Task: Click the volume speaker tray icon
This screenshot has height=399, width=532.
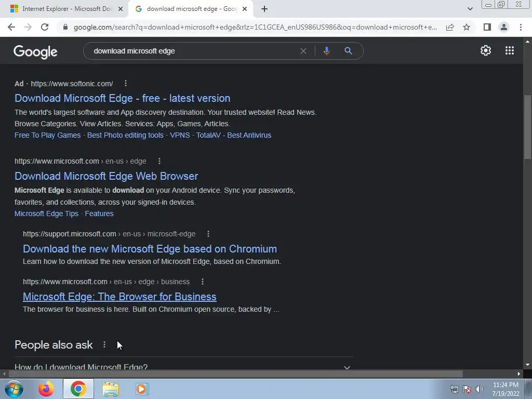Action: coord(480,389)
